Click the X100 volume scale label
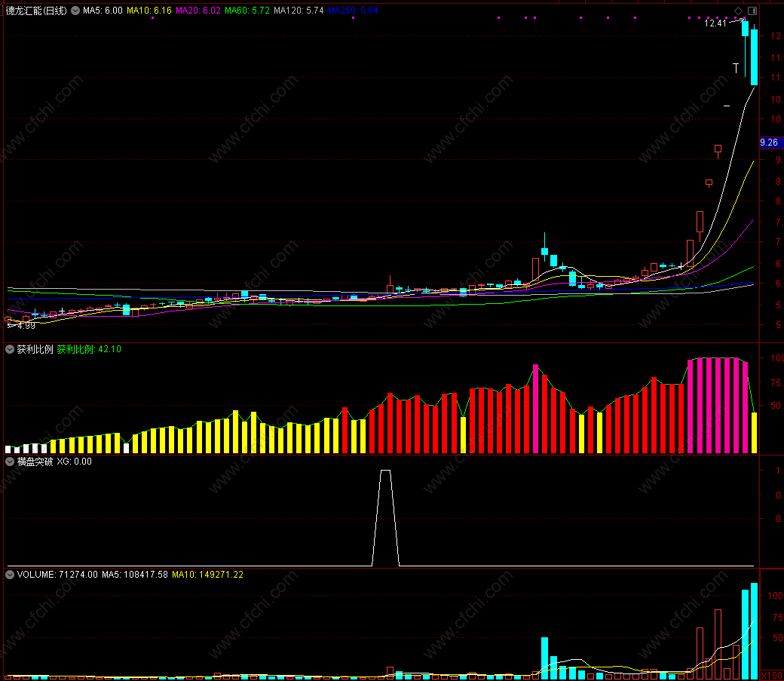 (772, 676)
